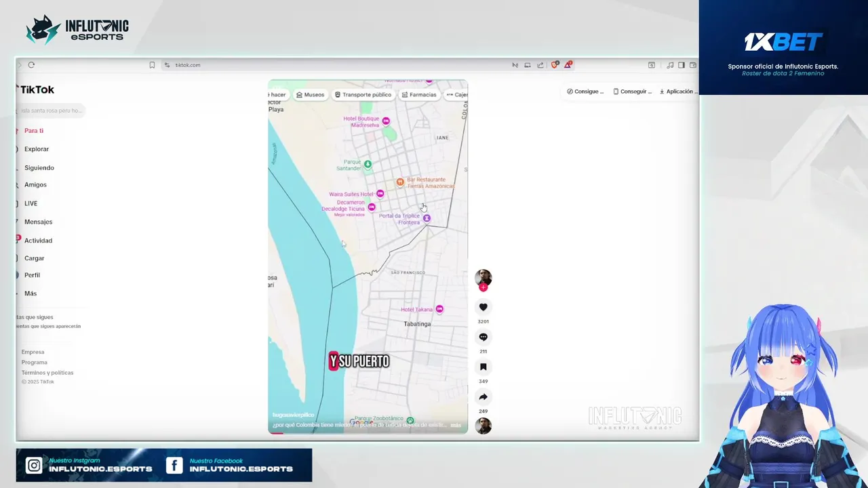Open the Brave Shields lion icon

point(555,65)
